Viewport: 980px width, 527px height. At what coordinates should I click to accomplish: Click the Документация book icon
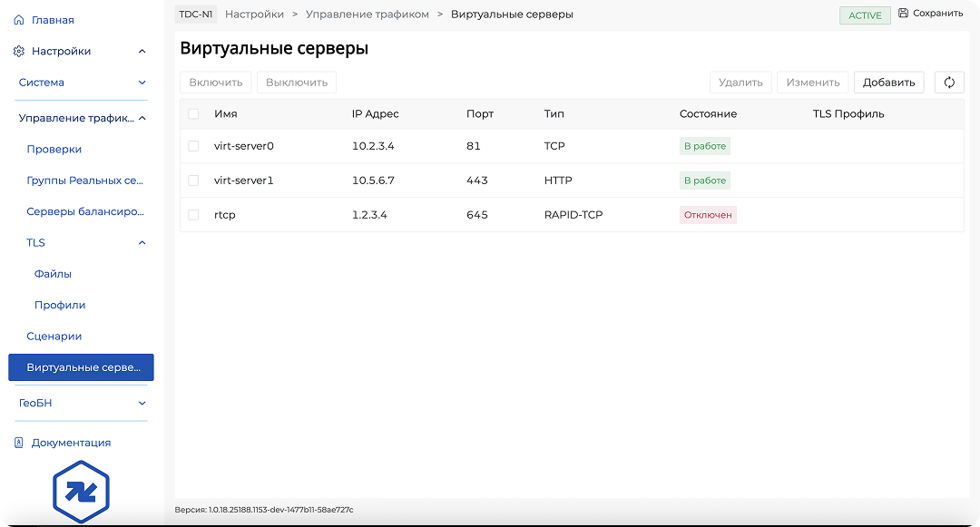coord(19,443)
